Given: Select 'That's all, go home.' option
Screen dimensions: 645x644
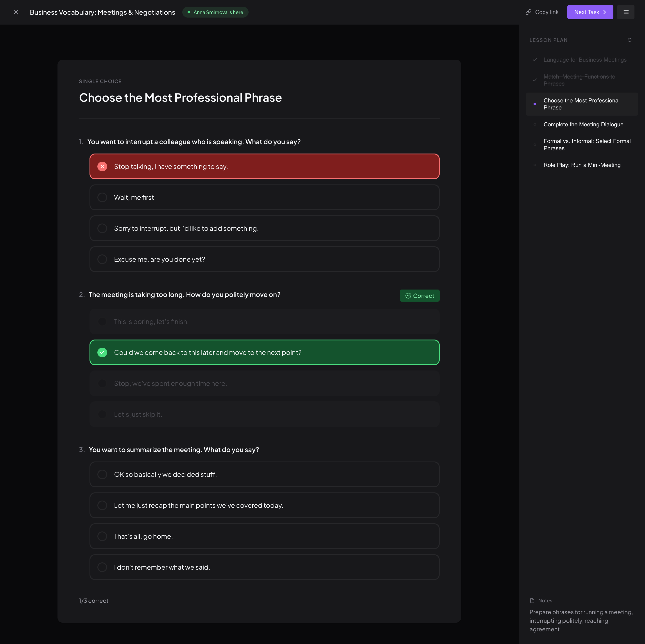Looking at the screenshot, I should (264, 537).
